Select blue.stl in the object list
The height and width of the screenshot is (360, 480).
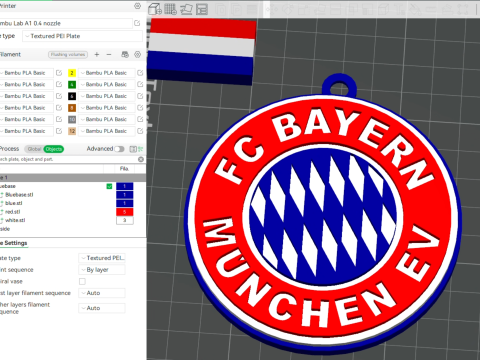pos(14,203)
